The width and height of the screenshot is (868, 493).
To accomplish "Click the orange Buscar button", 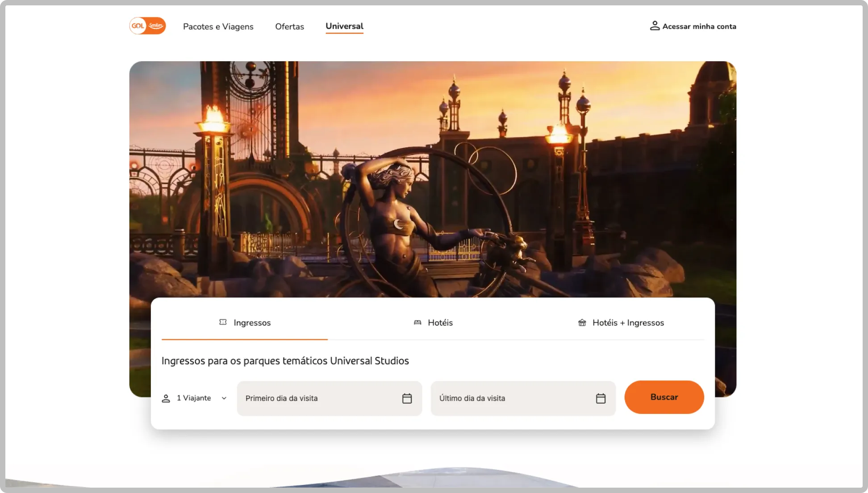I will click(664, 397).
